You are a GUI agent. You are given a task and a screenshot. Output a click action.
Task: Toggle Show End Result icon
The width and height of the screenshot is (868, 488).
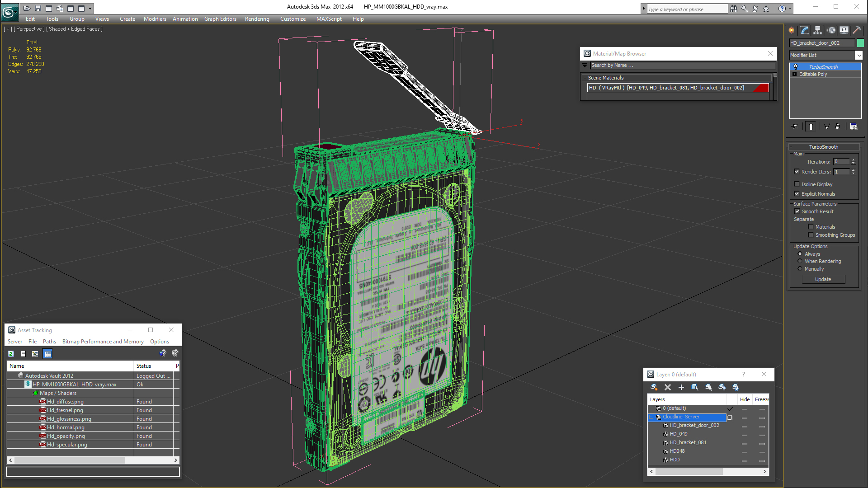(x=811, y=127)
